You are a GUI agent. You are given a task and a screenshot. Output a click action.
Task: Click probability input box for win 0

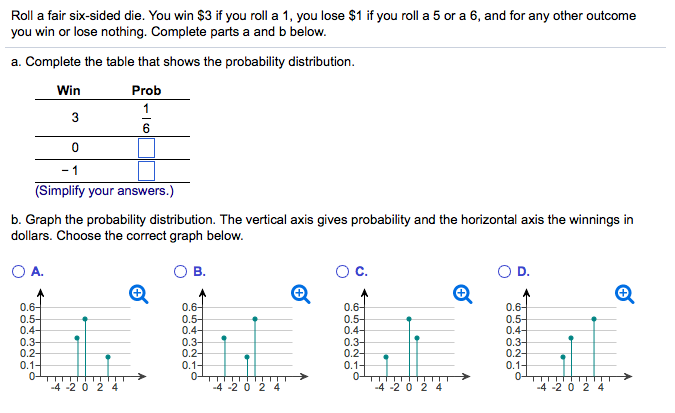pyautogui.click(x=146, y=148)
